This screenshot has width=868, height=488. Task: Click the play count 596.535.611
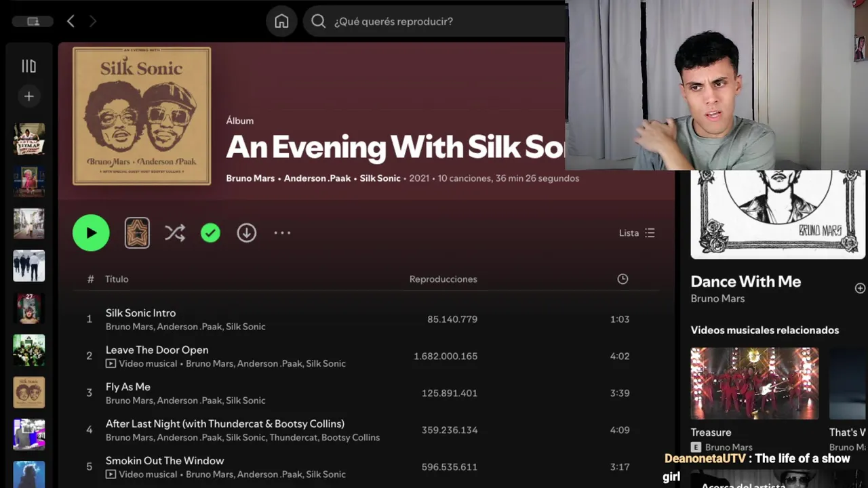point(449,467)
